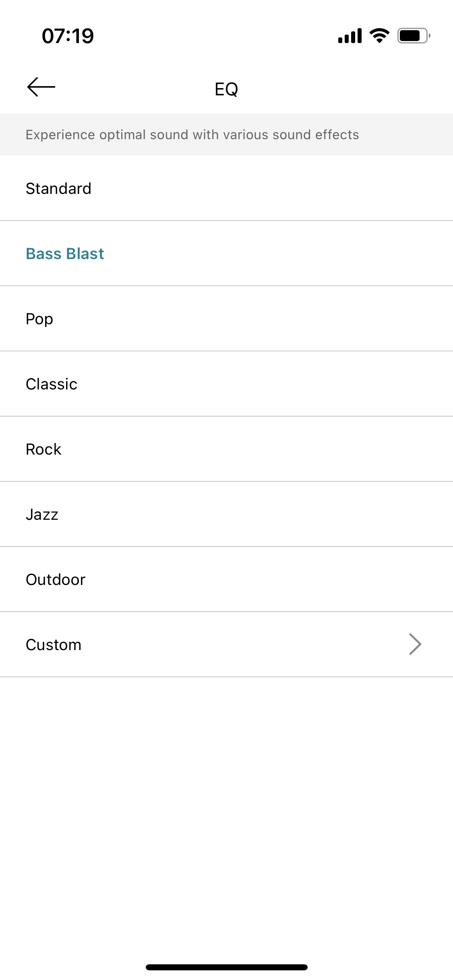Screen dimensions: 453x980
Task: Tap the Wi-Fi status icon
Action: [x=380, y=36]
